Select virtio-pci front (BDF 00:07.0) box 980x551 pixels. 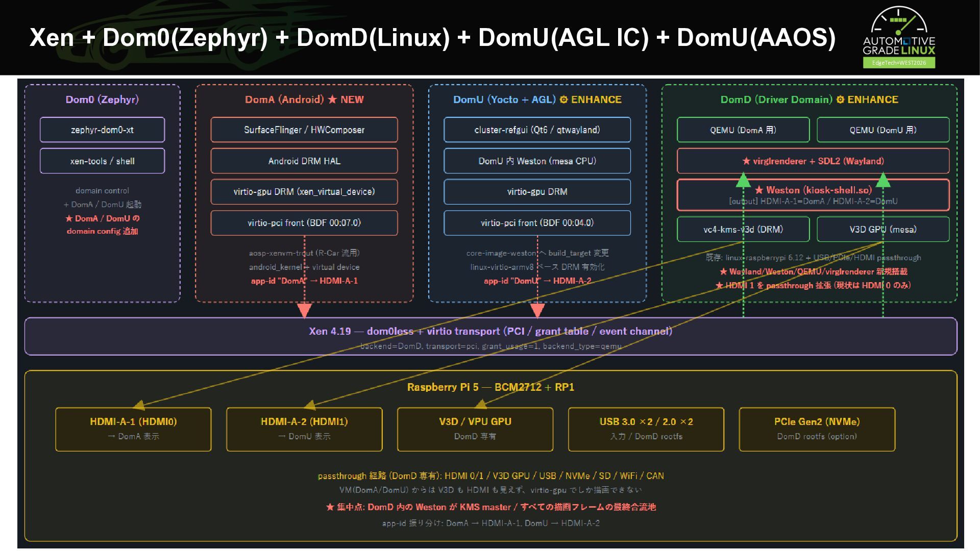(x=304, y=222)
